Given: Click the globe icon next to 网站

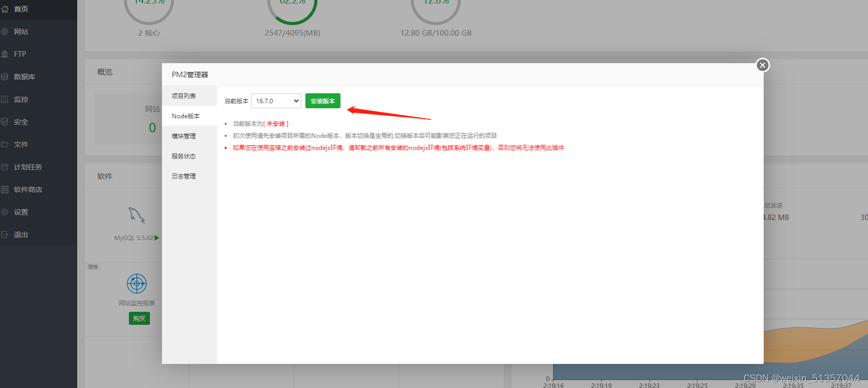Looking at the screenshot, I should (x=5, y=32).
